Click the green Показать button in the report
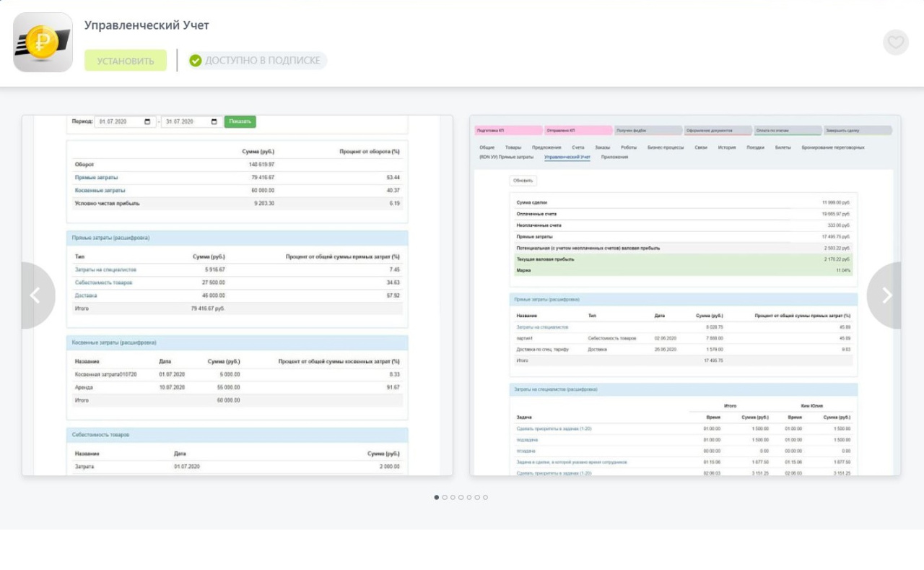 click(240, 121)
